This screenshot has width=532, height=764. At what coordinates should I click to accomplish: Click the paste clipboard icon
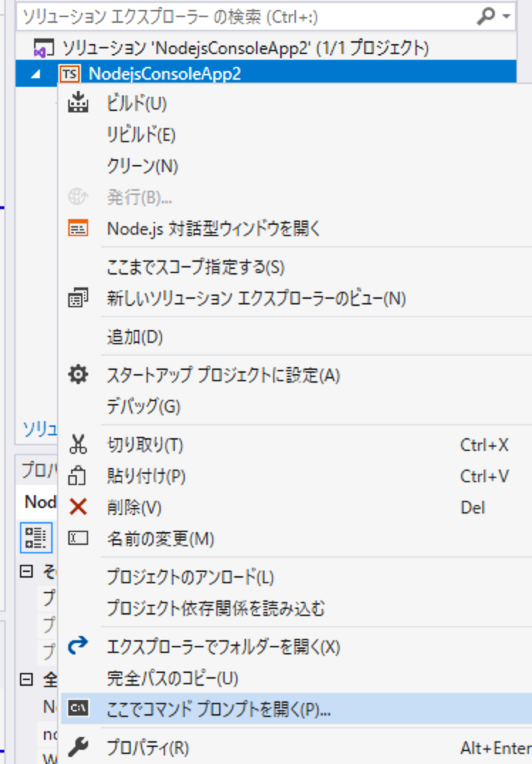pos(78,476)
